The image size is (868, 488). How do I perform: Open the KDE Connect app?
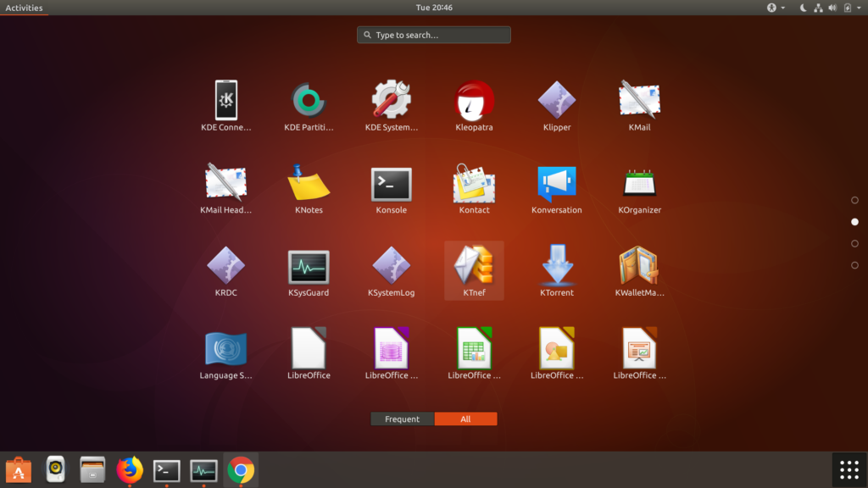click(x=225, y=106)
